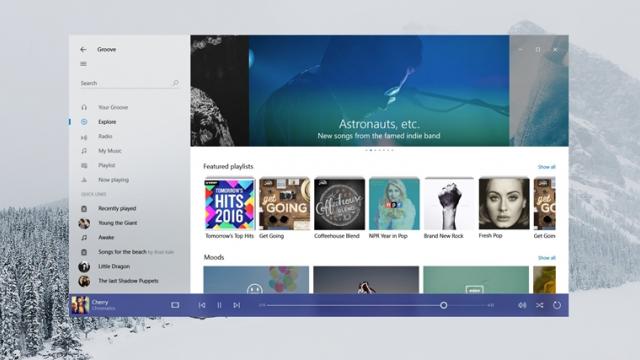The image size is (640, 360).
Task: Pause the current song
Action: [219, 305]
